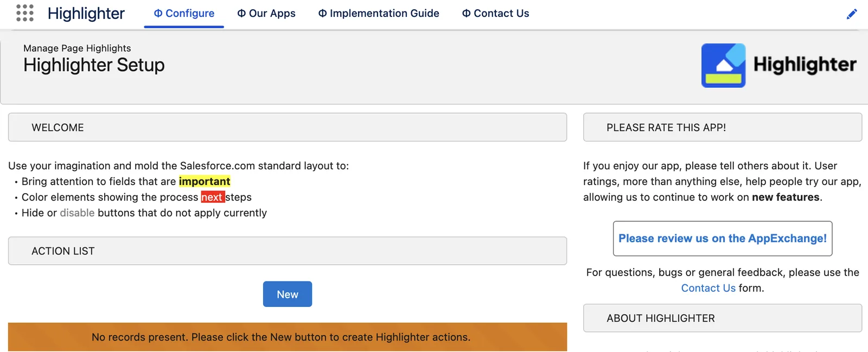Click the grayed word disable
Screen dimensions: 868x352
click(77, 213)
